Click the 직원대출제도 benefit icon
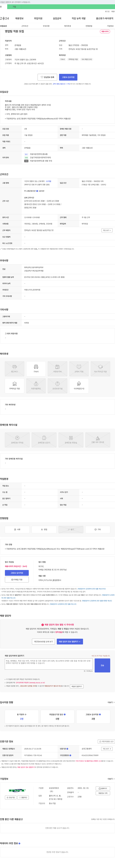 [x=36, y=386]
